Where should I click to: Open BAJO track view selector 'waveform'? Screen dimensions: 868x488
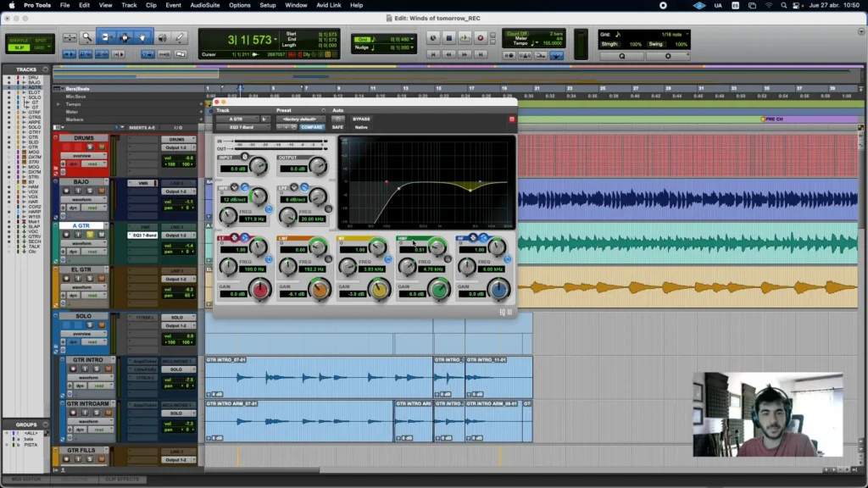tap(86, 200)
